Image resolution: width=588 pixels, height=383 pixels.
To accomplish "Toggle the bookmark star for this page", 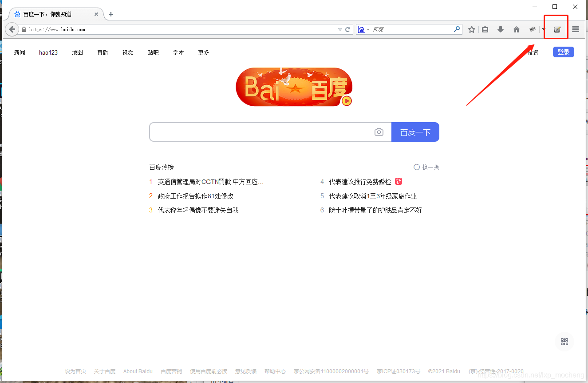I will click(471, 29).
